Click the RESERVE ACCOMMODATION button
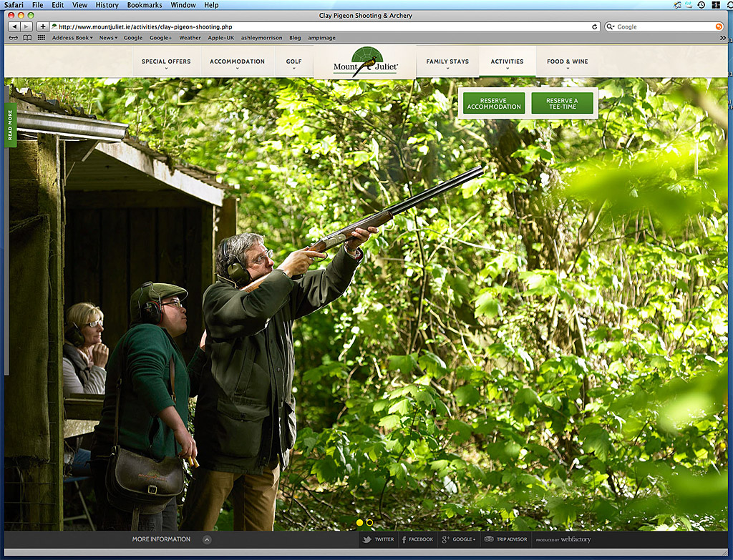 pos(494,103)
